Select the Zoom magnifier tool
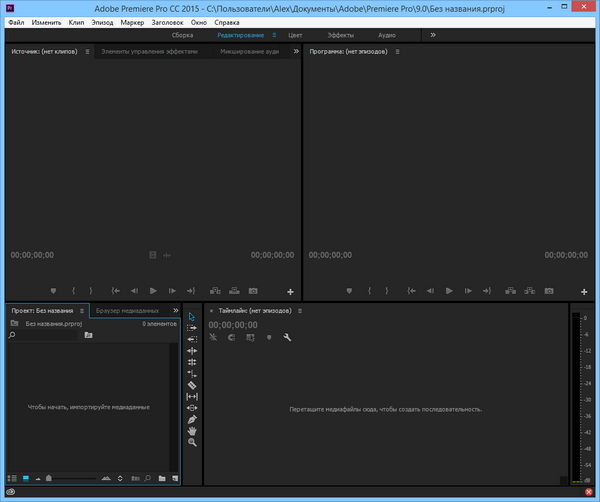Viewport: 600px width, 502px height. pos(192,443)
